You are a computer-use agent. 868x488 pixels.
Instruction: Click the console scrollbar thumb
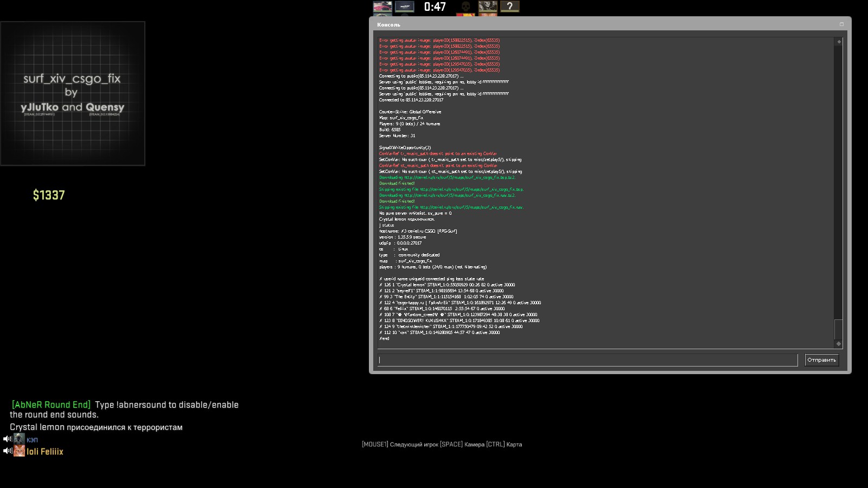point(839,329)
